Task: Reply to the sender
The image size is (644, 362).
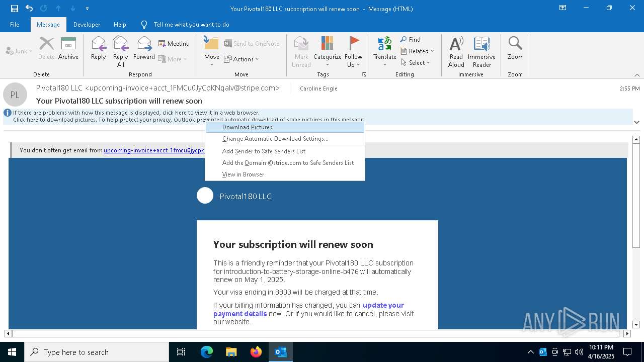Action: click(98, 48)
